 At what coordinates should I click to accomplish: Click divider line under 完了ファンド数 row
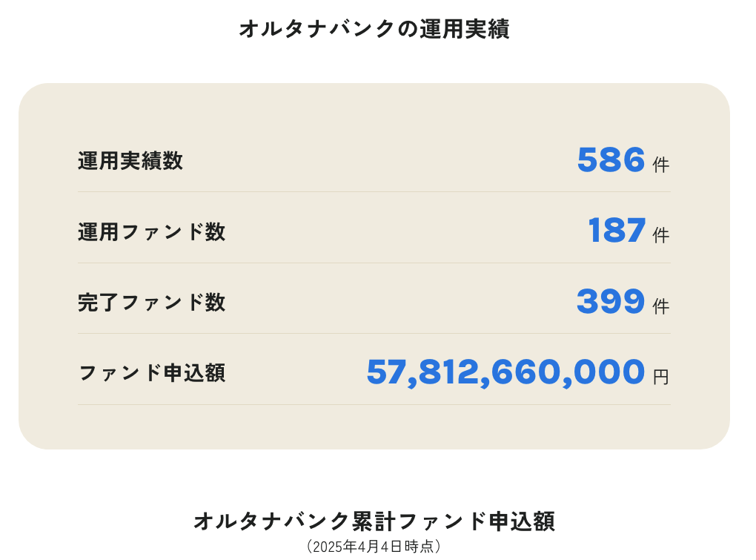[374, 333]
